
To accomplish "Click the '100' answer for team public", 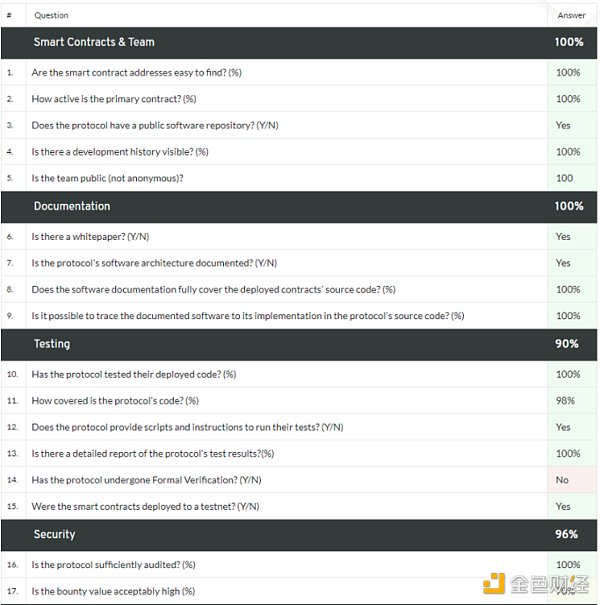I will (565, 178).
